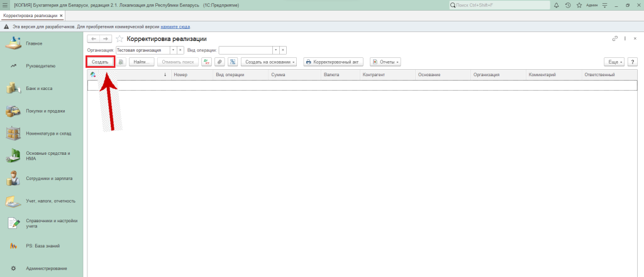Click the notifications bell icon

tap(556, 5)
